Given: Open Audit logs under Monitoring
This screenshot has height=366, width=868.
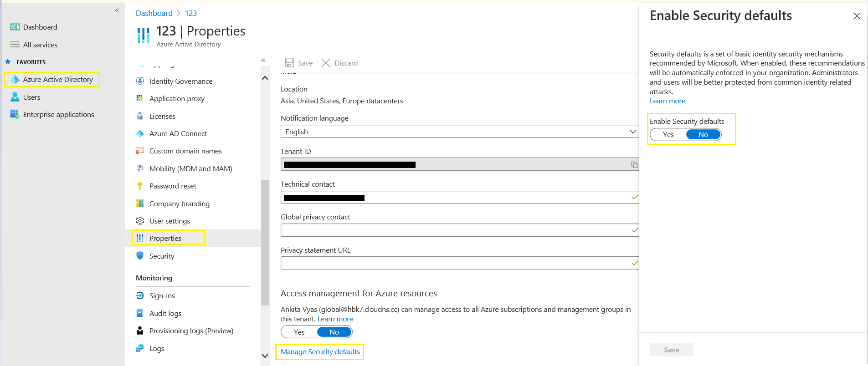Looking at the screenshot, I should point(165,313).
